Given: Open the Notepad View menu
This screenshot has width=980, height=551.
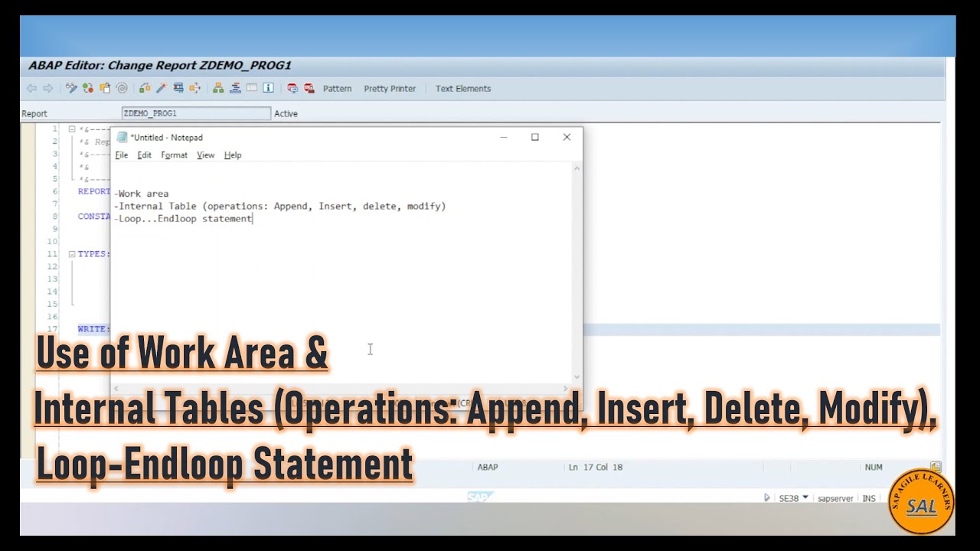Looking at the screenshot, I should pyautogui.click(x=205, y=155).
